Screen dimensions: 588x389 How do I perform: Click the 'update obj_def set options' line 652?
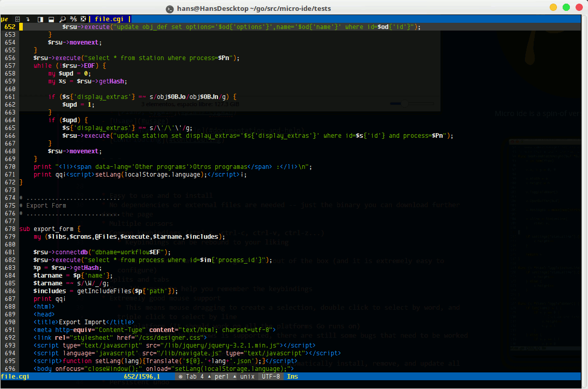pos(242,27)
